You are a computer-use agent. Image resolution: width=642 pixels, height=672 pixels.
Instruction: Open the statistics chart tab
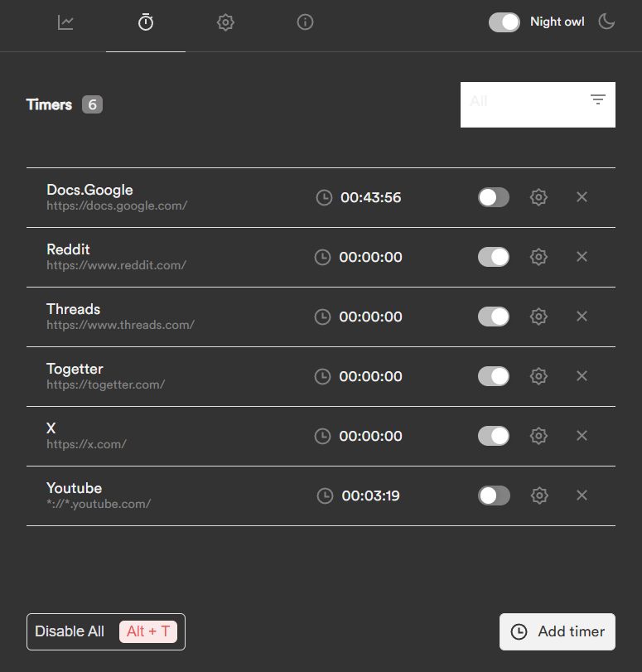(x=66, y=23)
